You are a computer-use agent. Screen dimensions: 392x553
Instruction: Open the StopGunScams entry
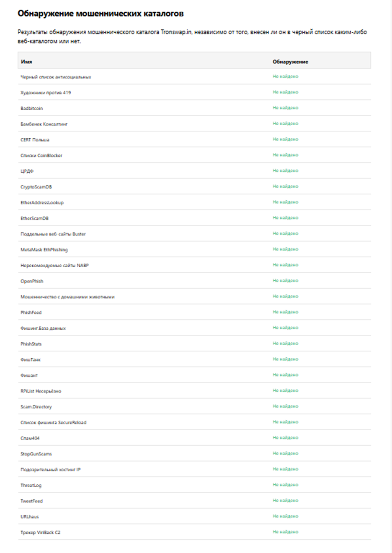click(x=36, y=454)
